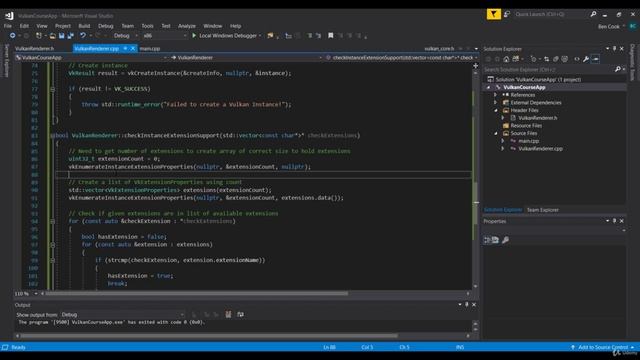Click the Undo toolbar icon
Screen dimensions: 640x360
click(x=83, y=36)
